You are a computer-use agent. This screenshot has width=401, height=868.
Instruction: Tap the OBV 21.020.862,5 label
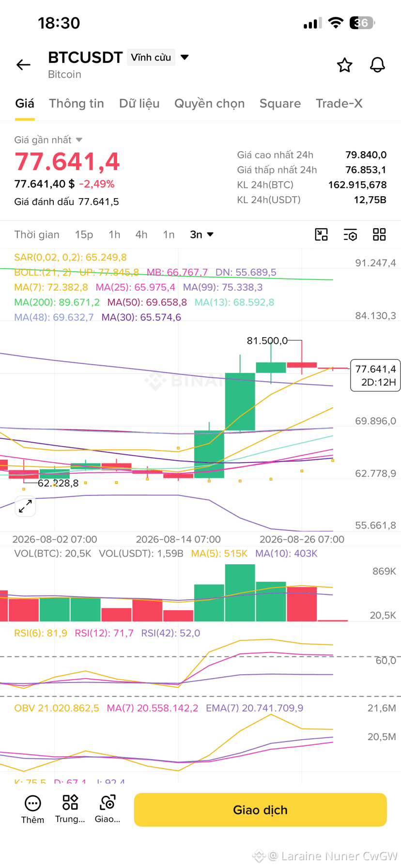click(x=57, y=708)
